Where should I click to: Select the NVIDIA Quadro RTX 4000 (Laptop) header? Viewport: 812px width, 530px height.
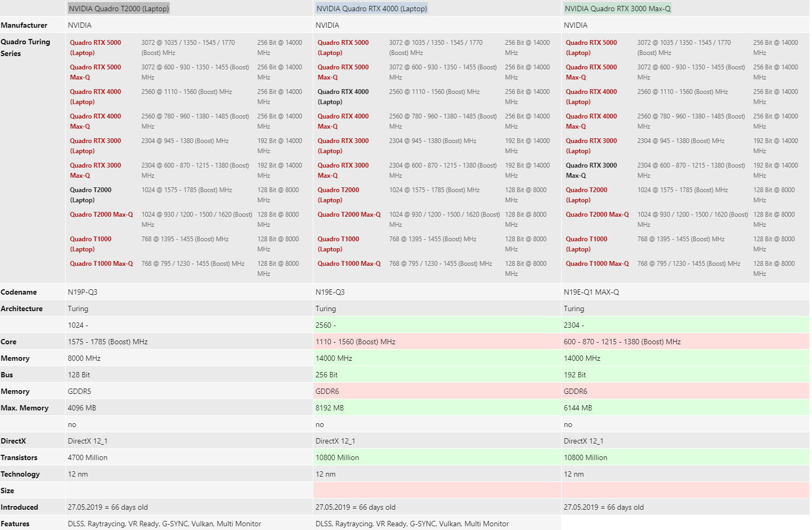[x=372, y=9]
